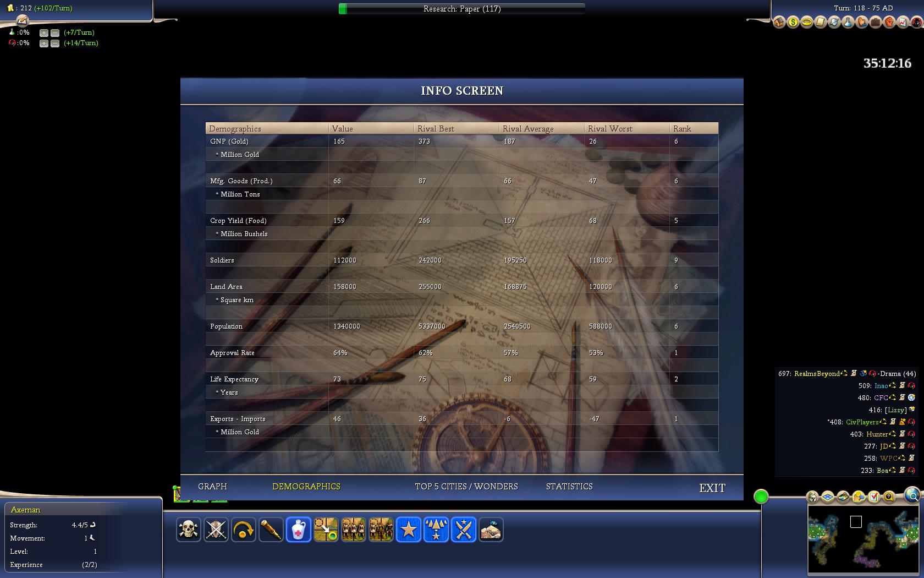Open the Financial Advisor dollar icon
The image size is (924, 578).
pyautogui.click(x=793, y=23)
